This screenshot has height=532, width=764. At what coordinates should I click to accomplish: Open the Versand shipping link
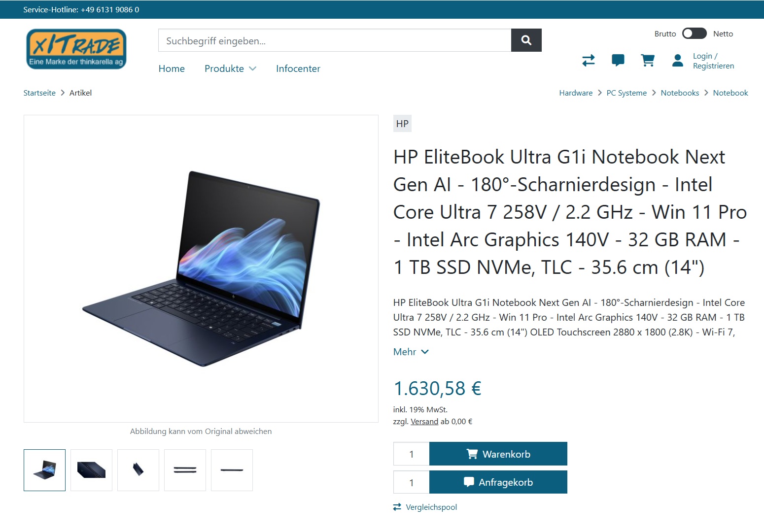point(424,422)
